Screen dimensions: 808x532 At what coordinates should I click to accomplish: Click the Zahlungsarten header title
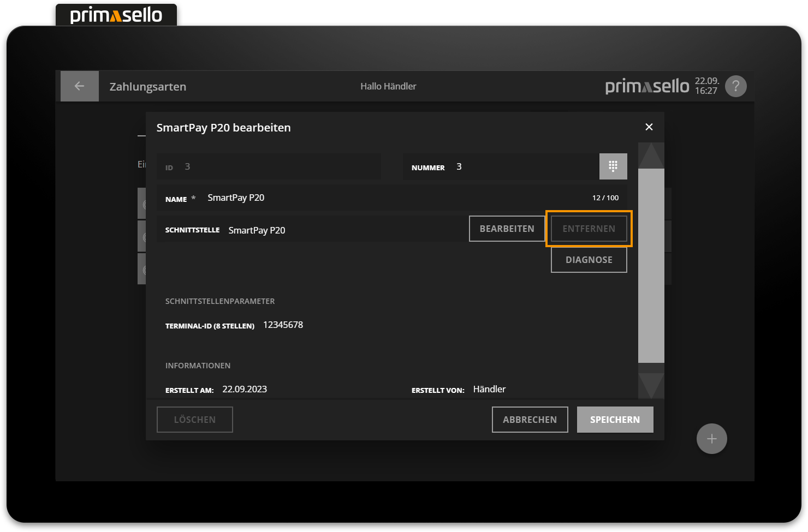tap(147, 86)
